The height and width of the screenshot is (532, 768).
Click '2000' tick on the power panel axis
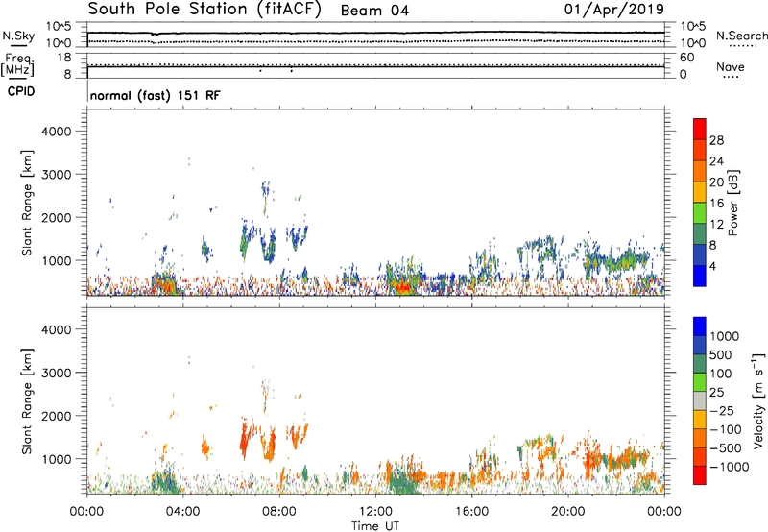[57, 217]
